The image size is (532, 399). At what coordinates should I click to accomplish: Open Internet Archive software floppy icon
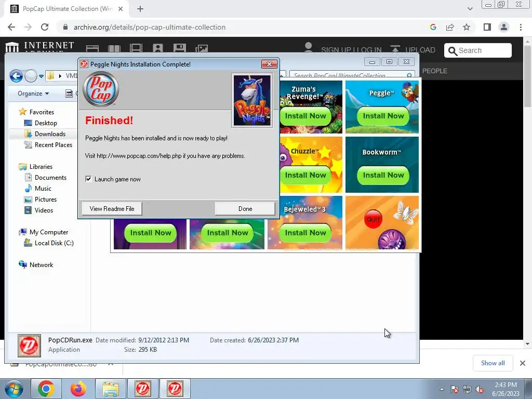[x=179, y=48]
